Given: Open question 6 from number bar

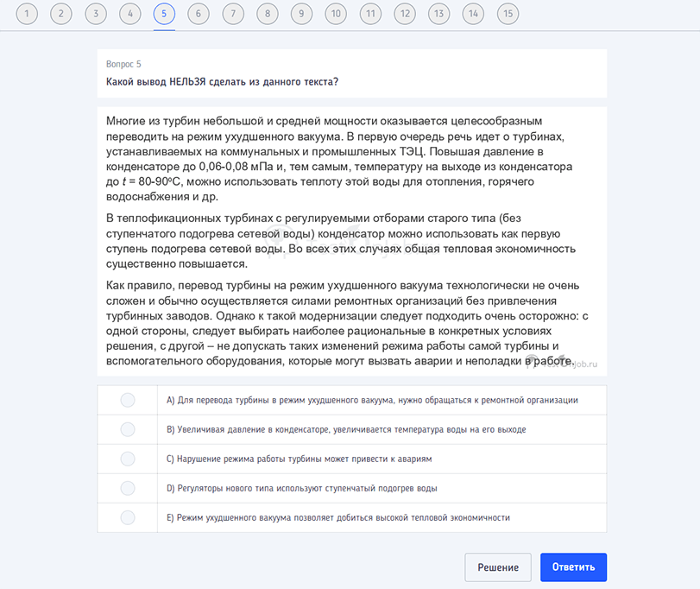Looking at the screenshot, I should (x=199, y=14).
